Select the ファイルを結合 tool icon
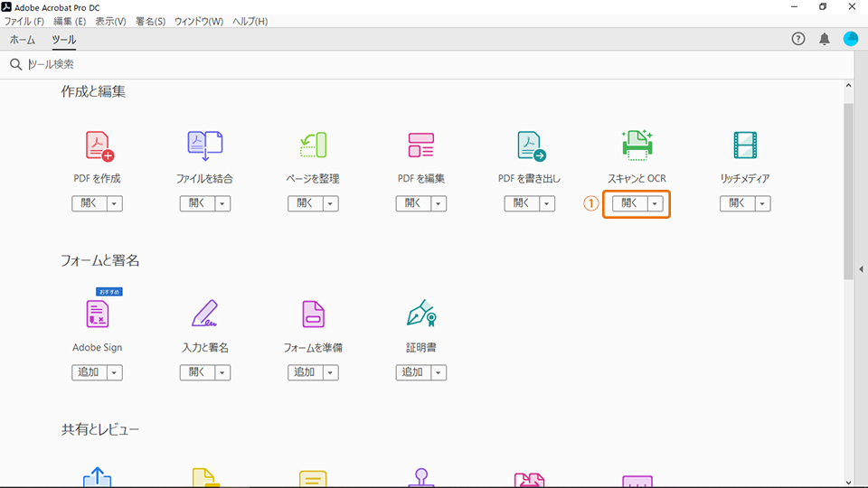 [205, 146]
